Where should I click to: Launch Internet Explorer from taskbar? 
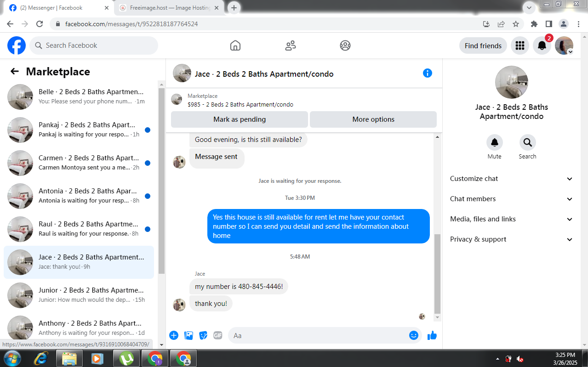41,359
